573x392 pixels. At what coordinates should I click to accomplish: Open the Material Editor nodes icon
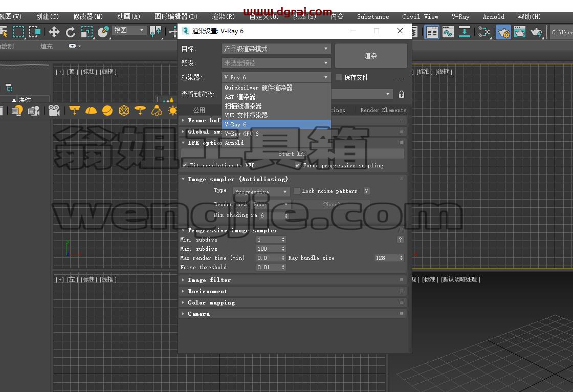point(484,32)
